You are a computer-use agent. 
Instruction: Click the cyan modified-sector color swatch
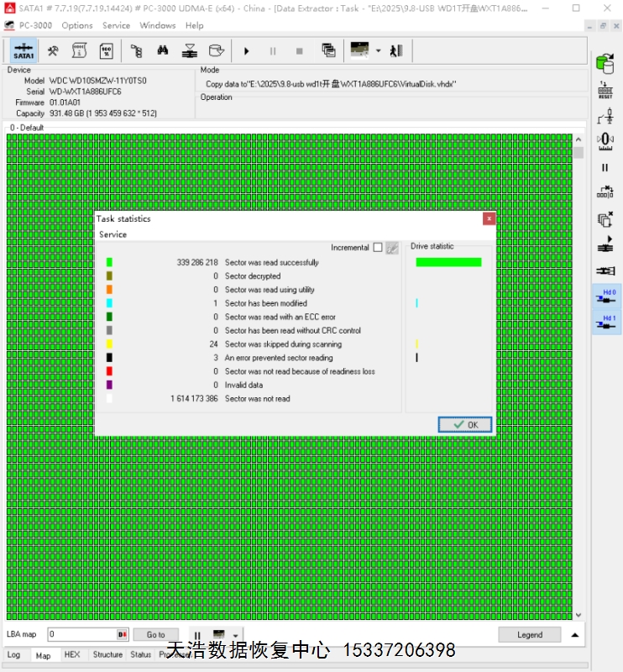[109, 303]
